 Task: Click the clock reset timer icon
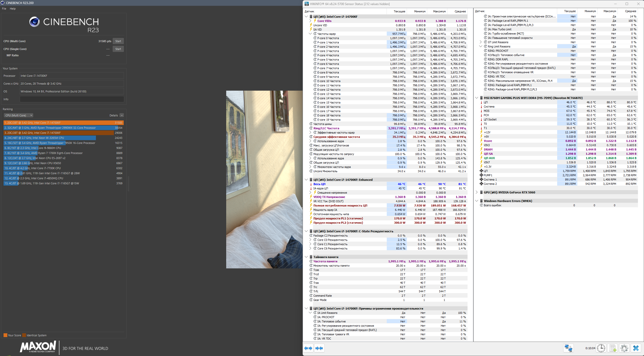tap(601, 348)
